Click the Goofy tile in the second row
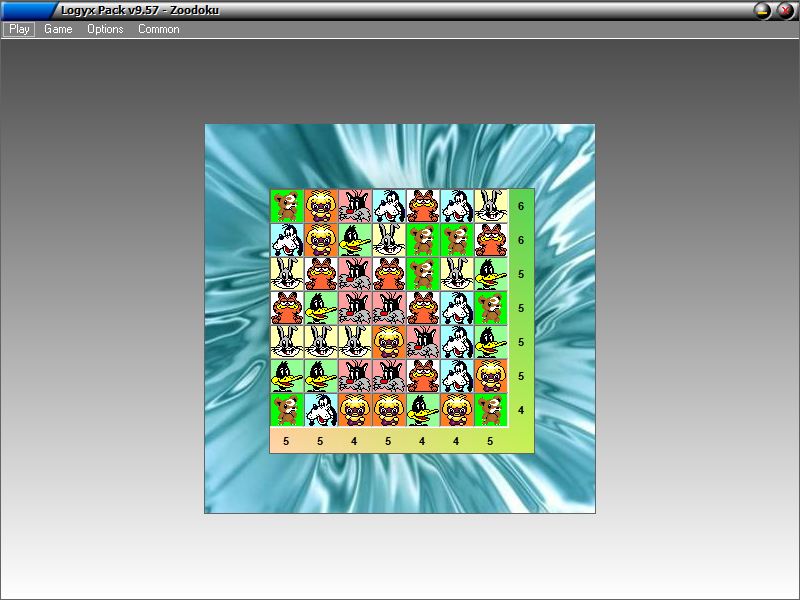800x600 pixels. [x=287, y=240]
